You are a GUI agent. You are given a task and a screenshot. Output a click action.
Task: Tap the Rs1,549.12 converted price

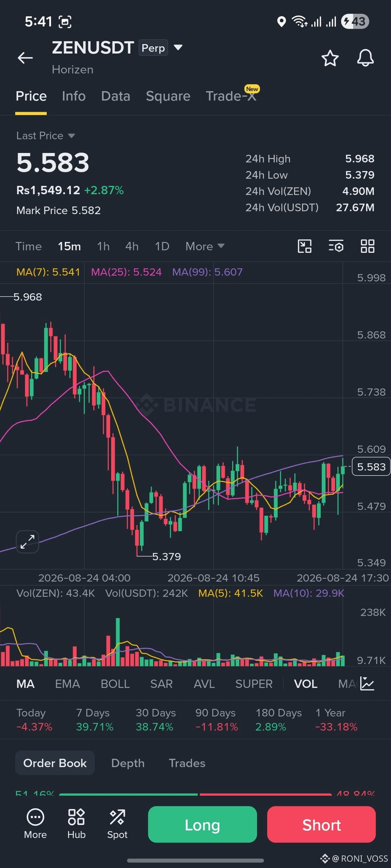tap(48, 190)
